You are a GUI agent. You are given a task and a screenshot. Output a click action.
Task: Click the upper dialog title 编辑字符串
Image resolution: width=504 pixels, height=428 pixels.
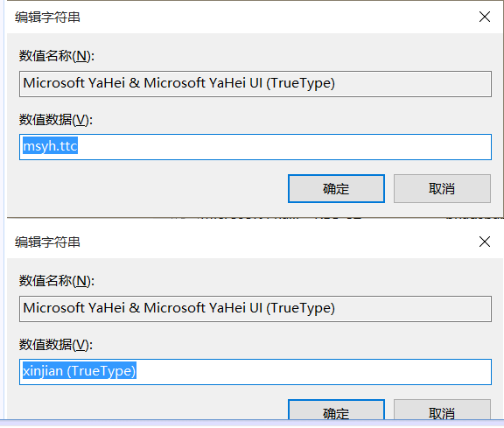(x=47, y=17)
